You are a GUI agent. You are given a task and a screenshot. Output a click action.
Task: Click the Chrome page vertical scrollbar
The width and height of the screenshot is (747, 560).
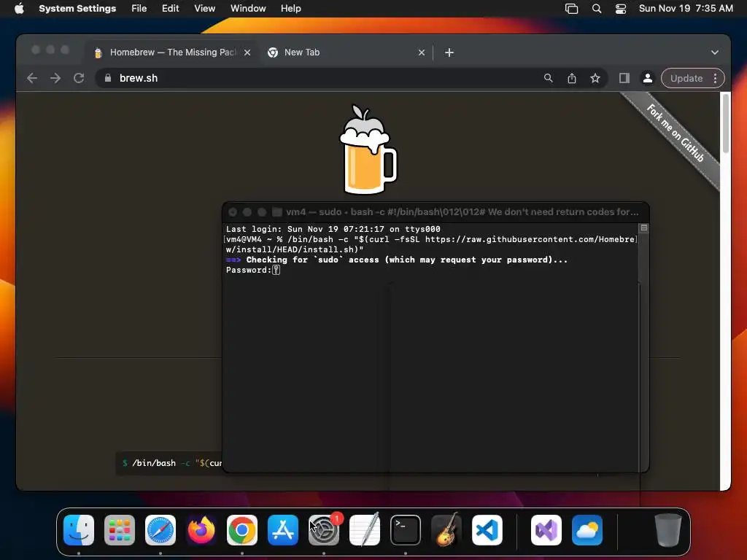pos(726,123)
